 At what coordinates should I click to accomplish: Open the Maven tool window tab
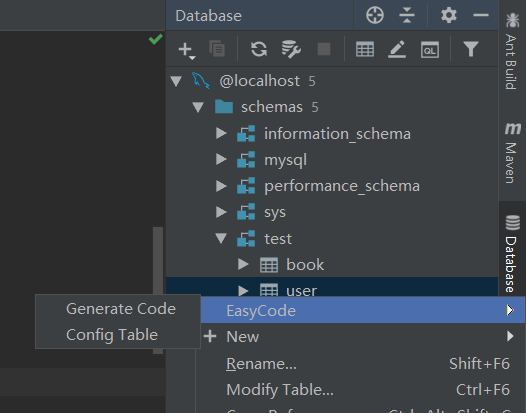(x=512, y=153)
